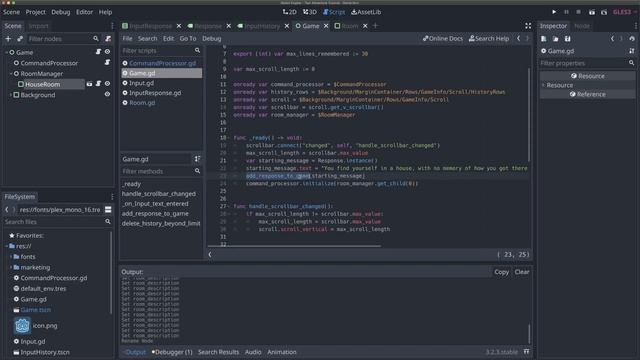This screenshot has height=360, width=640.
Task: Add a new node with plus icon
Action: point(8,39)
